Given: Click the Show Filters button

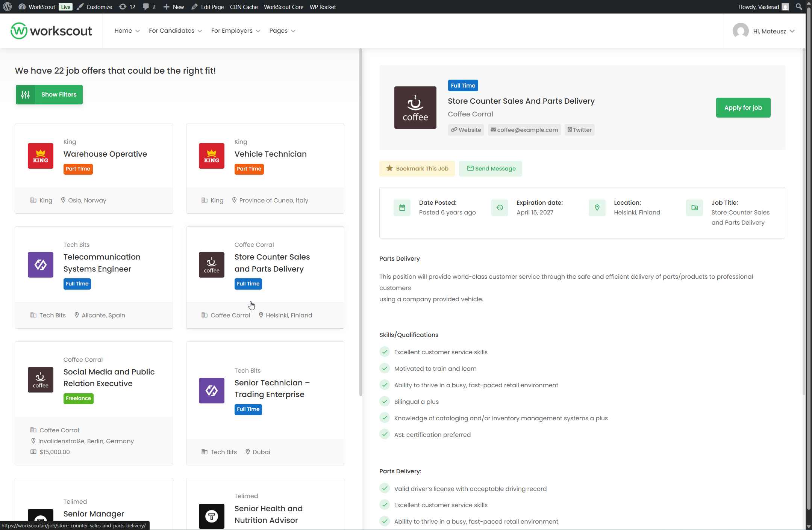Looking at the screenshot, I should (x=49, y=95).
